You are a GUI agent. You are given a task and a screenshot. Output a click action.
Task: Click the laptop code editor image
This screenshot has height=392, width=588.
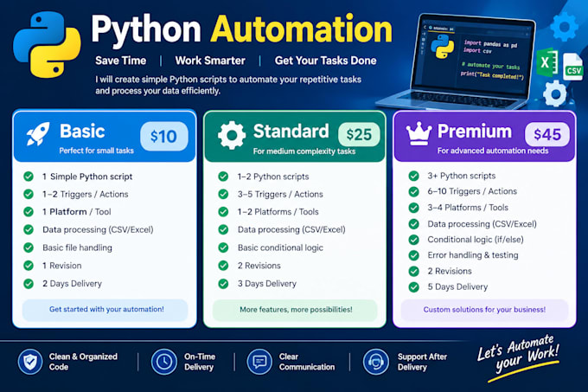click(x=457, y=62)
